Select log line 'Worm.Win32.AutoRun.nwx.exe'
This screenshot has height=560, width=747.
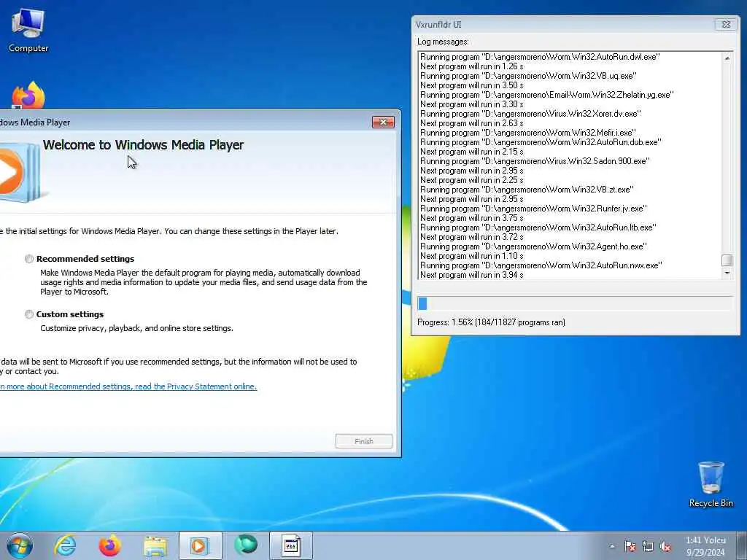(x=541, y=265)
